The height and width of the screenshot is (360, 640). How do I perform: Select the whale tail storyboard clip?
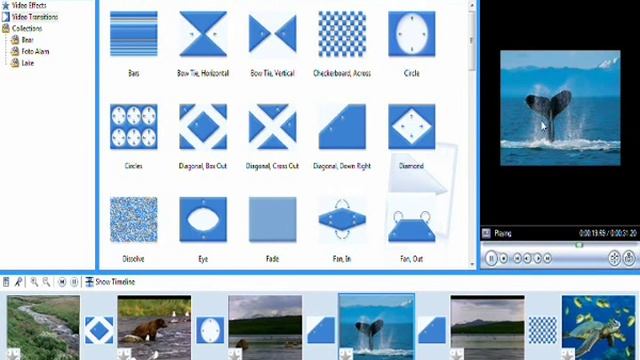pyautogui.click(x=376, y=327)
